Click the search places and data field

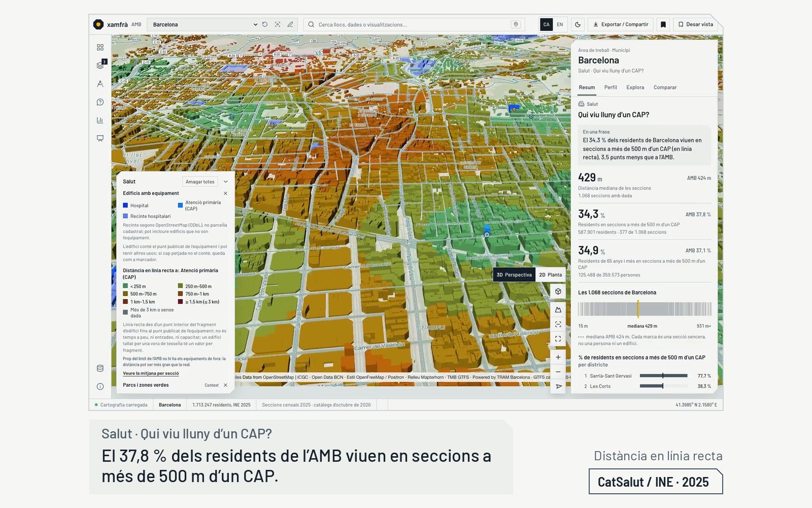coord(414,24)
